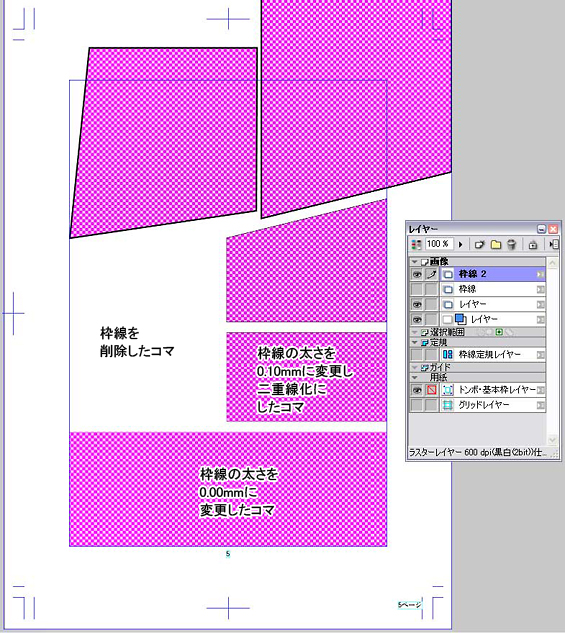Open the layer color display icon

click(x=416, y=244)
